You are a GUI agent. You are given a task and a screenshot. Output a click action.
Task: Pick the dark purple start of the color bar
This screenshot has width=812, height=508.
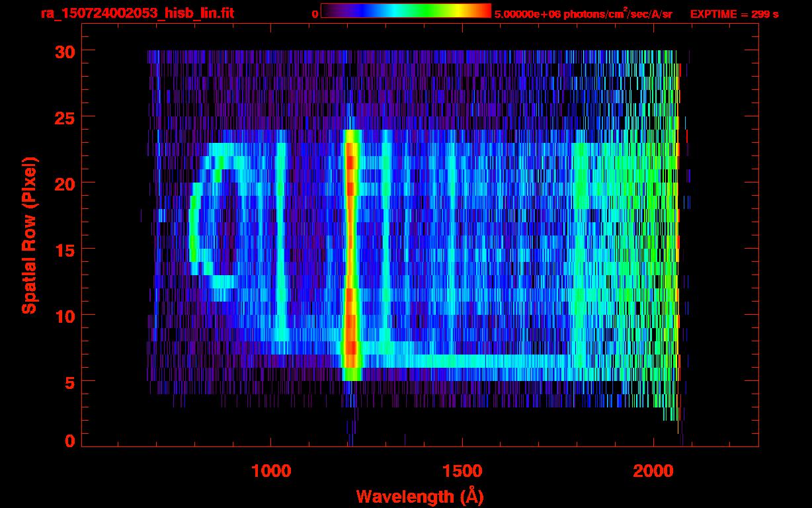click(329, 11)
